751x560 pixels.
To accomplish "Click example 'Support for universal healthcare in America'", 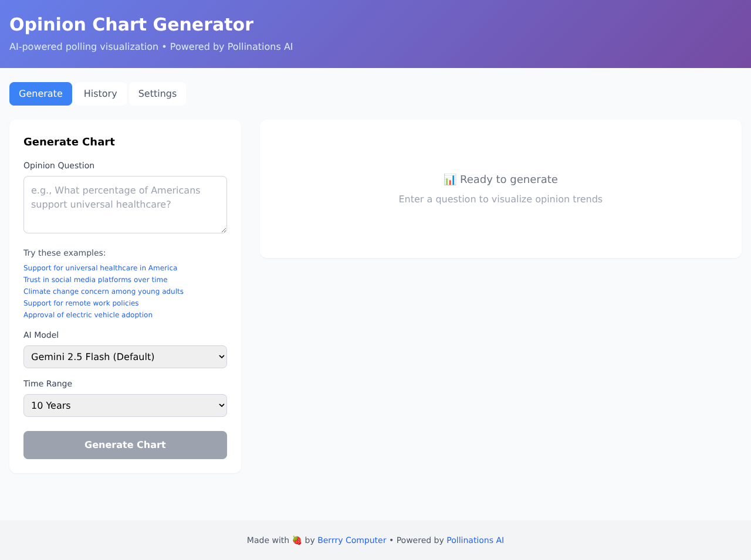I will [x=100, y=268].
